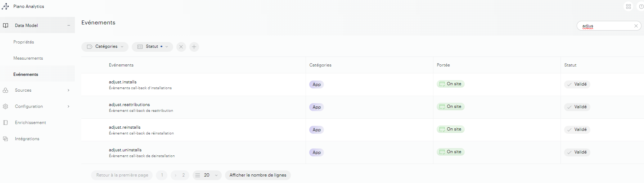Open the Statut filter dropdown
Screen dimensions: 644x183
pyautogui.click(x=152, y=47)
